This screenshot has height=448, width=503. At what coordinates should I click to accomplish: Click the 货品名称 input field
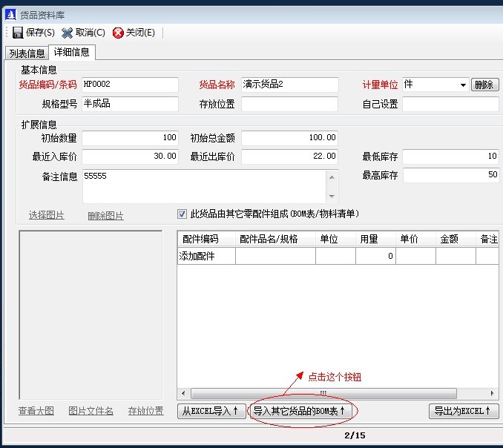(289, 85)
